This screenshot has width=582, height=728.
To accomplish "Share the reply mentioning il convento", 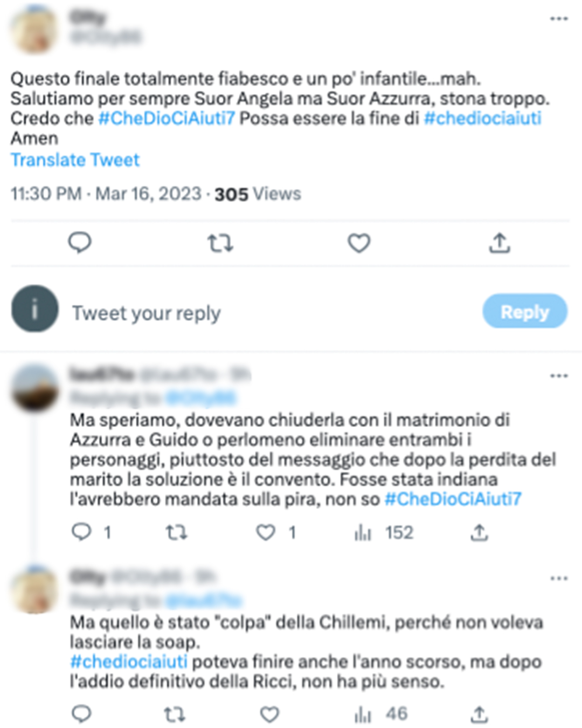I will [479, 532].
